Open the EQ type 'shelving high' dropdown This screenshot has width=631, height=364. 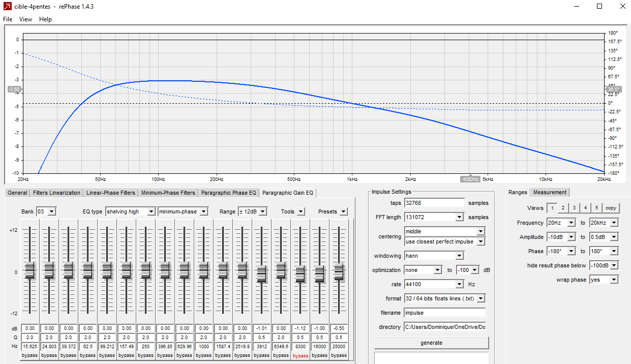[151, 211]
